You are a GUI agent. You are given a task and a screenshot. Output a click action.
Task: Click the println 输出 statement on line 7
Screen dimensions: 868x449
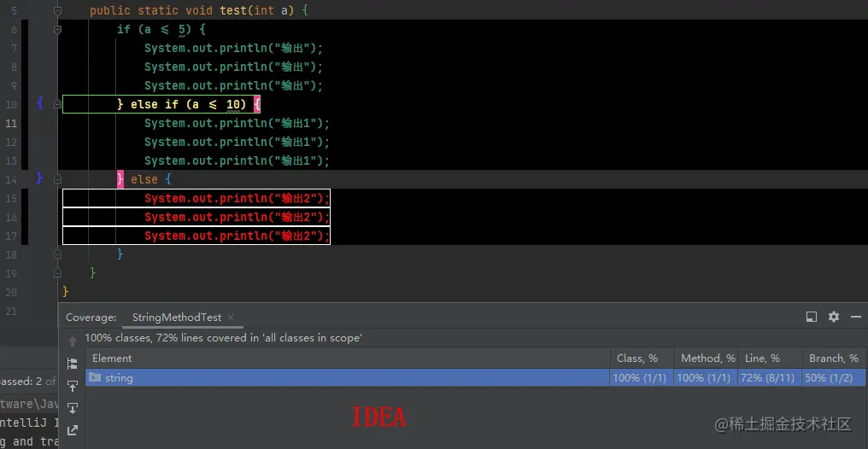pos(233,48)
